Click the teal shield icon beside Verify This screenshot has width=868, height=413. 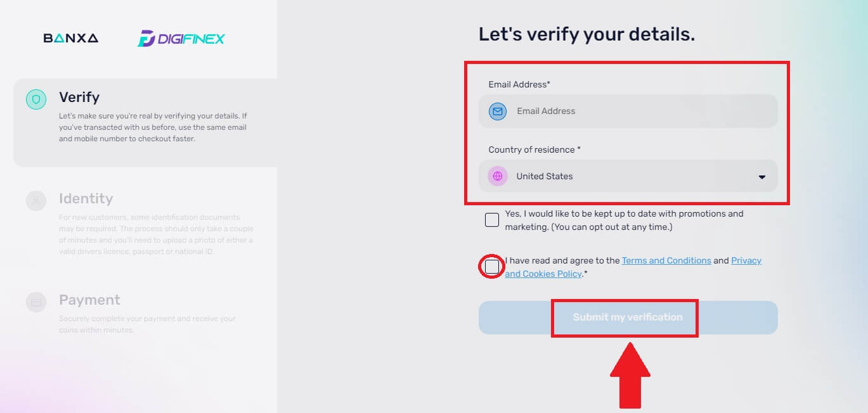35,99
